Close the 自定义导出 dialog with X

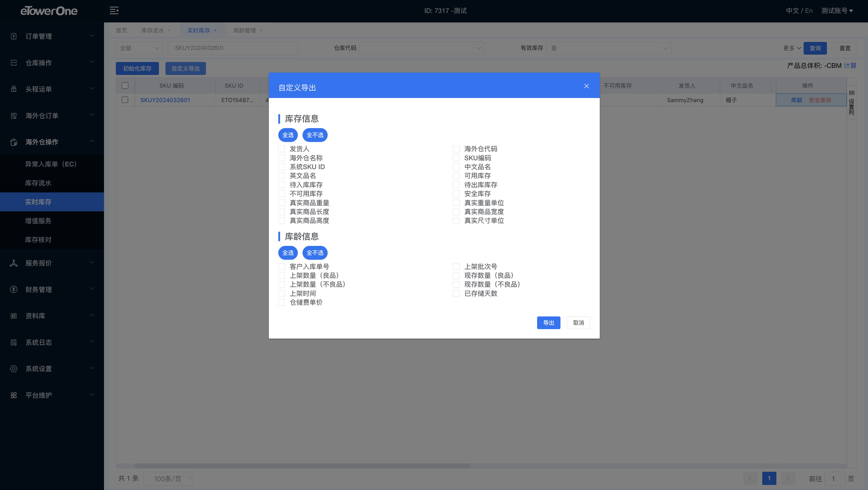tap(586, 86)
